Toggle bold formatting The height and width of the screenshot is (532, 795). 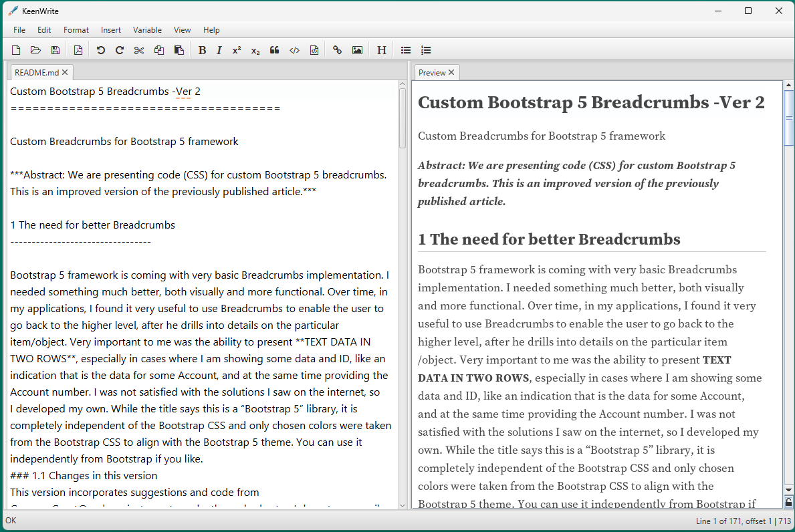(202, 50)
